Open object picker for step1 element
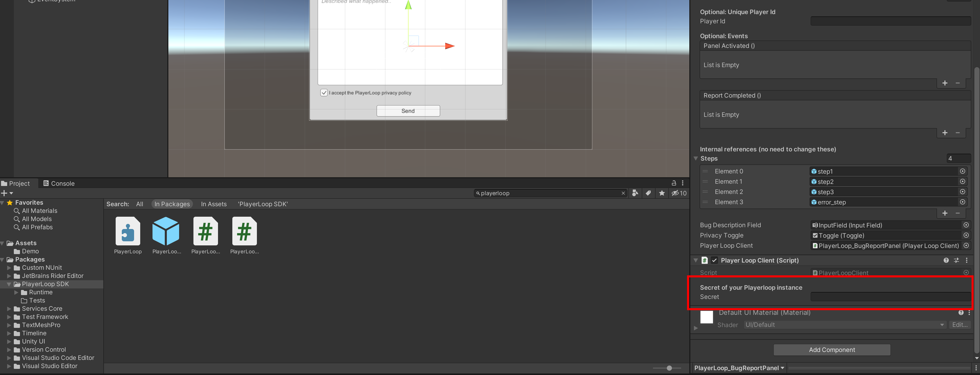Viewport: 980px width, 375px height. point(963,171)
